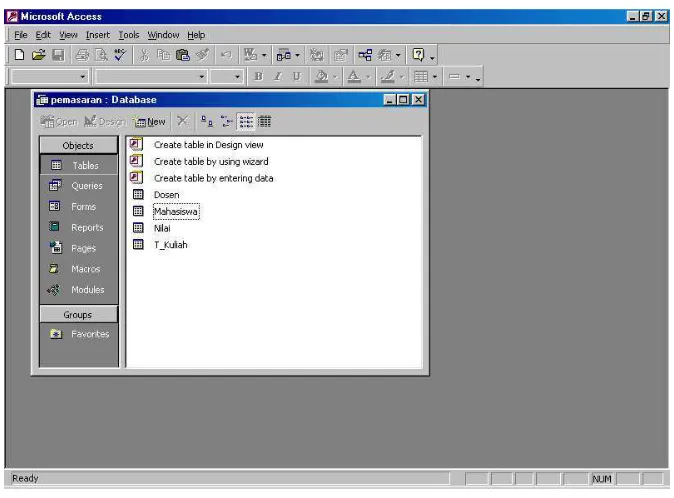This screenshot has height=498, width=674.
Task: Click the Copy icon in toolbar
Action: pos(163,55)
